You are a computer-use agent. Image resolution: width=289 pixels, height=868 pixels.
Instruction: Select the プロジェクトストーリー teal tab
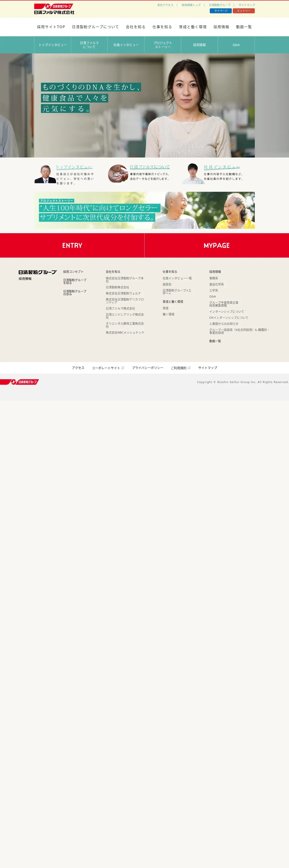(x=163, y=45)
